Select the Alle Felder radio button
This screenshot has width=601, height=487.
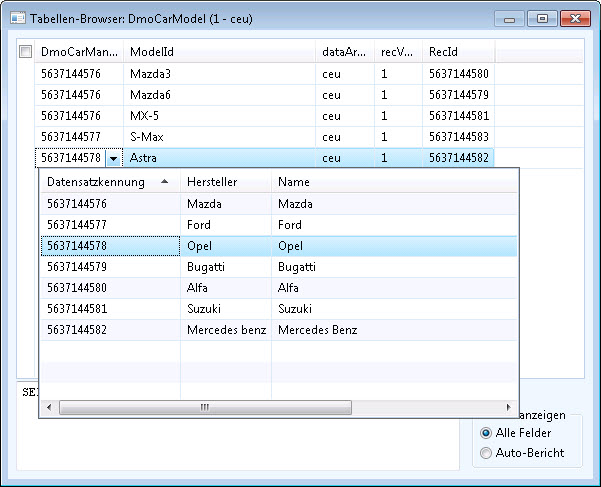pos(486,433)
